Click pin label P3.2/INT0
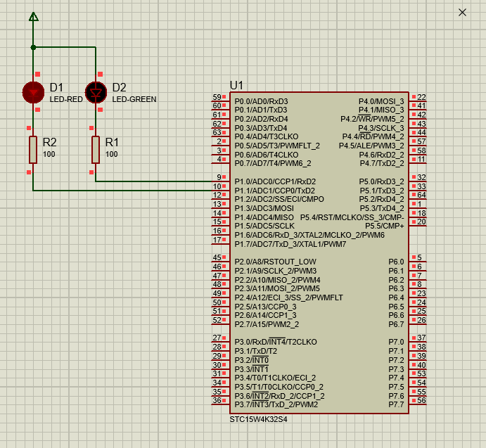 click(251, 360)
